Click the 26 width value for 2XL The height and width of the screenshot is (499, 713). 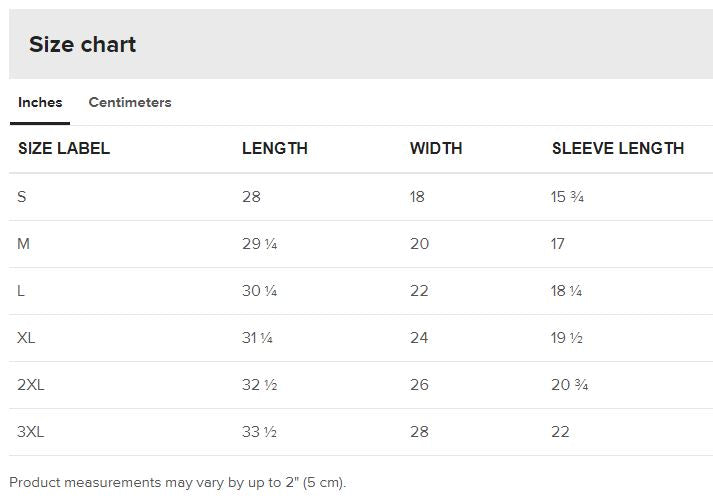point(419,384)
